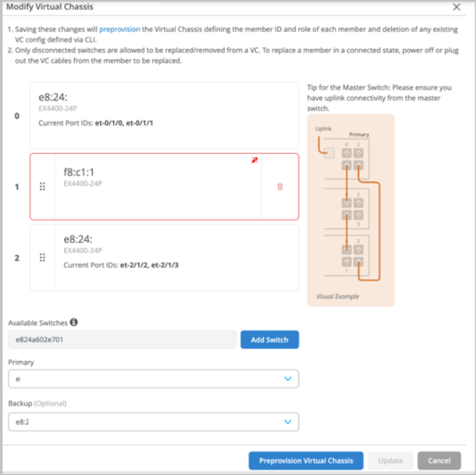The height and width of the screenshot is (475, 476).
Task: Delete member 1 using the trash icon
Action: [279, 187]
